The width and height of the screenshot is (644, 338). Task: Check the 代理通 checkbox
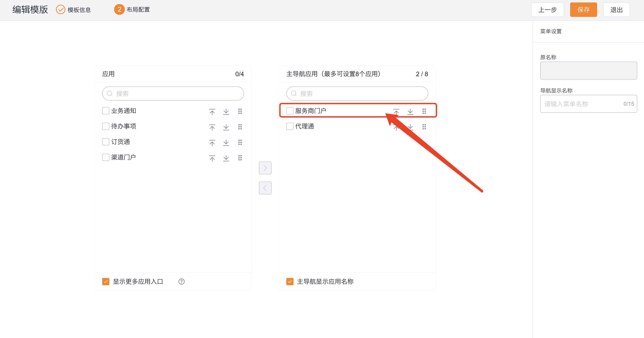click(290, 126)
